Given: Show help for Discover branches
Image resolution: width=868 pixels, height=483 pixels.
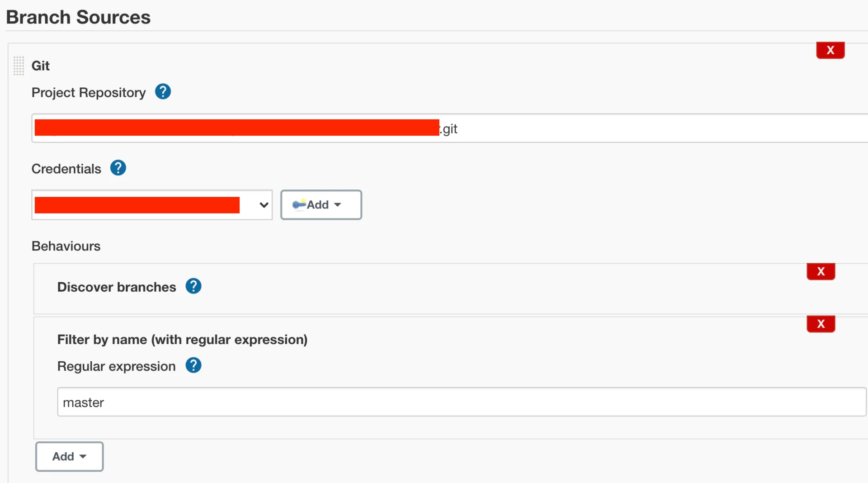Looking at the screenshot, I should click(x=193, y=286).
